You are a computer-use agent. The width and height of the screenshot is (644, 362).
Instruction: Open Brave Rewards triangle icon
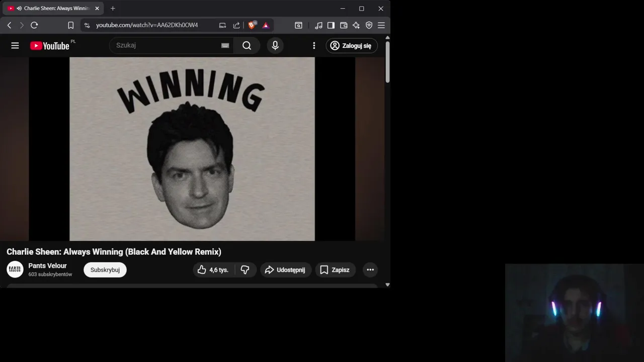pos(266,25)
